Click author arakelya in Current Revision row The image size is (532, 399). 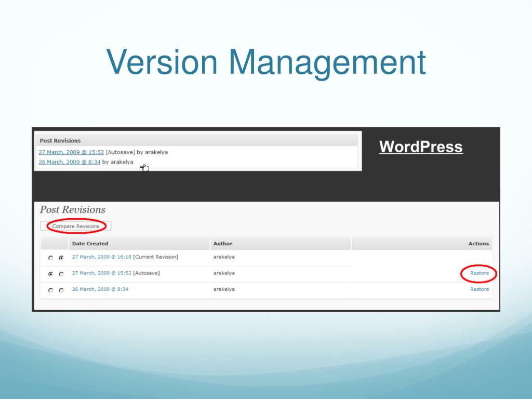[x=224, y=257]
